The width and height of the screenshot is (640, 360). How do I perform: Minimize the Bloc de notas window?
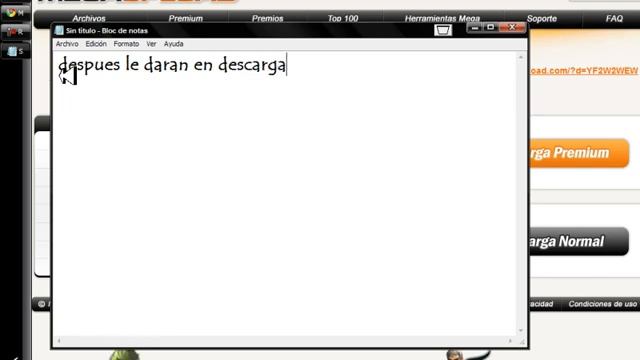tap(474, 27)
